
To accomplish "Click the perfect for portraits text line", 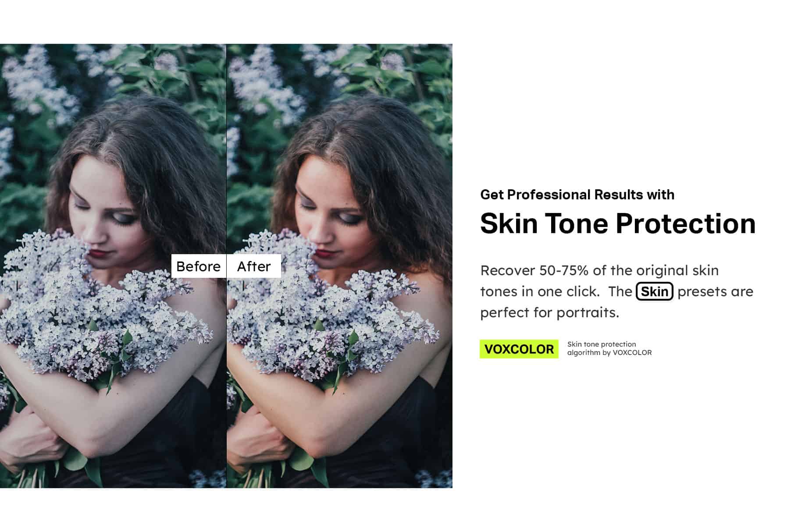I will point(549,312).
